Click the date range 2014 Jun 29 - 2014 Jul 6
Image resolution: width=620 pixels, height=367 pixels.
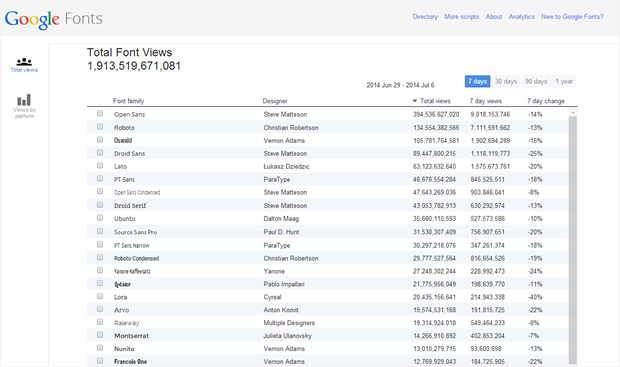(x=400, y=85)
